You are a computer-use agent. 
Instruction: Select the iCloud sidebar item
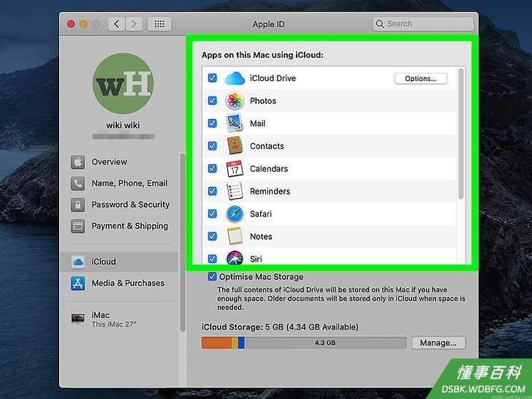point(118,262)
